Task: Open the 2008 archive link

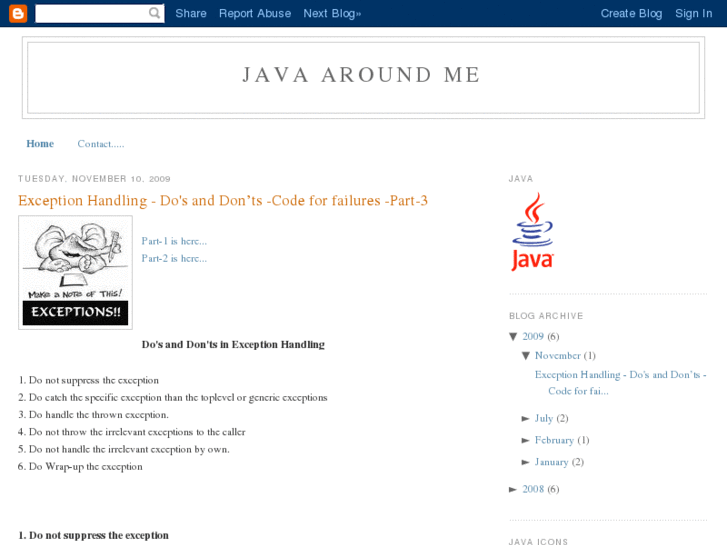Action: point(533,489)
